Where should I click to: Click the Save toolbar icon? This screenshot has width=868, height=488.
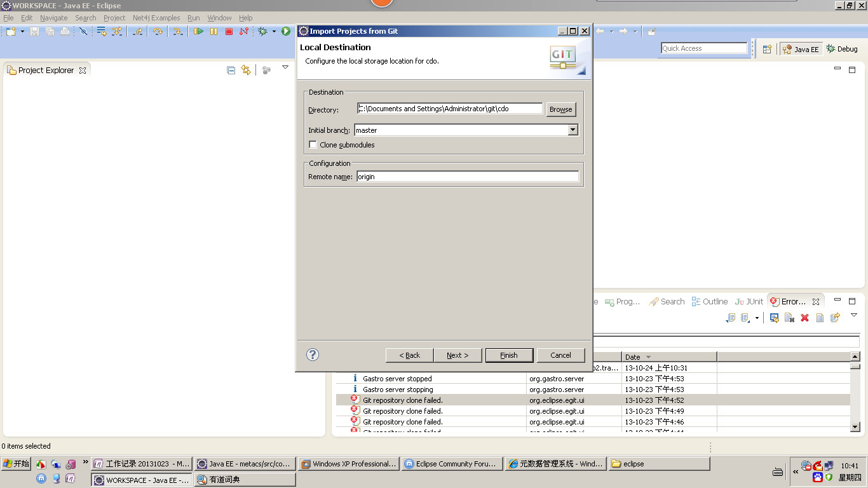(x=34, y=31)
